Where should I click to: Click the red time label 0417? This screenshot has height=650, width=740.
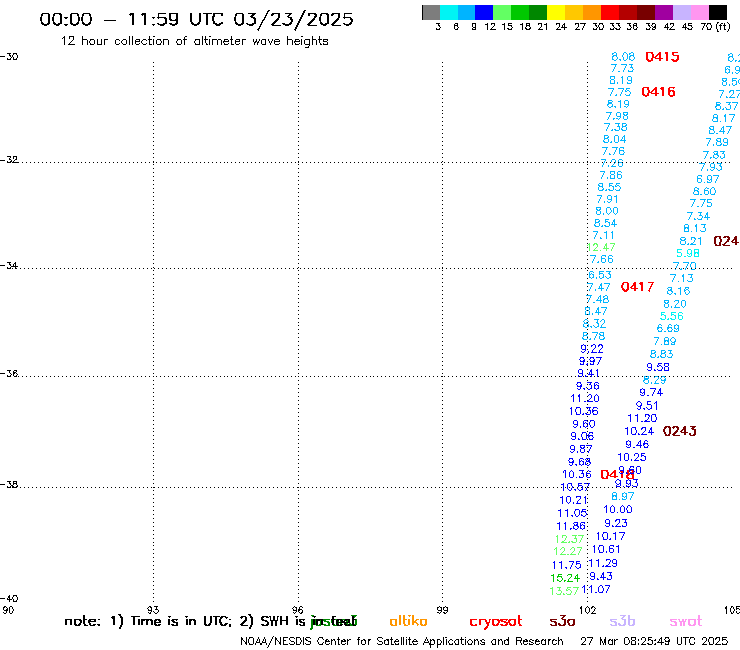637,287
